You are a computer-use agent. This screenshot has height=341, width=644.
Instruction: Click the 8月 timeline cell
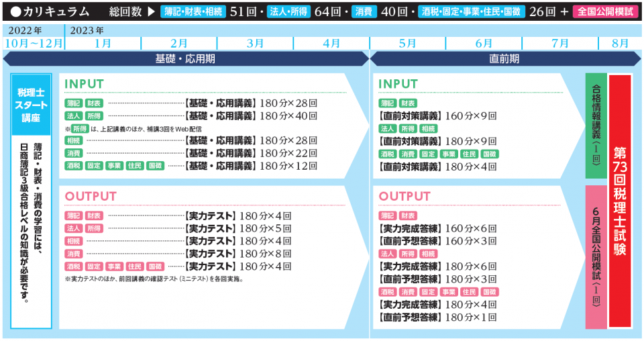coord(619,43)
